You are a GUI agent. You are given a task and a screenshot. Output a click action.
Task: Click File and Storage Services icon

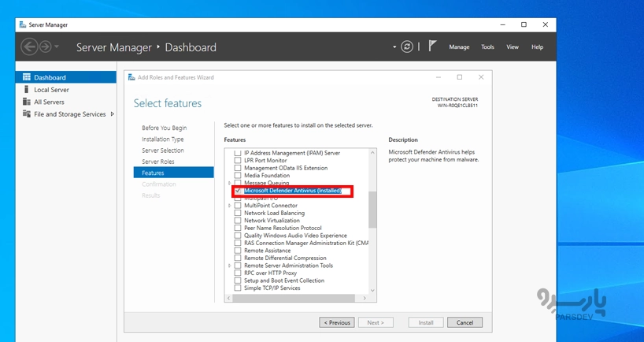coord(27,113)
